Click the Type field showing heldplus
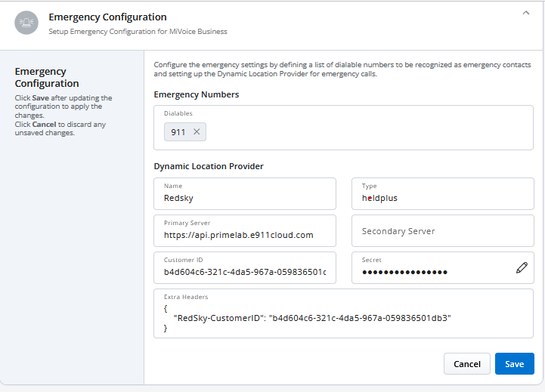Image resolution: width=545 pixels, height=392 pixels. pos(442,198)
